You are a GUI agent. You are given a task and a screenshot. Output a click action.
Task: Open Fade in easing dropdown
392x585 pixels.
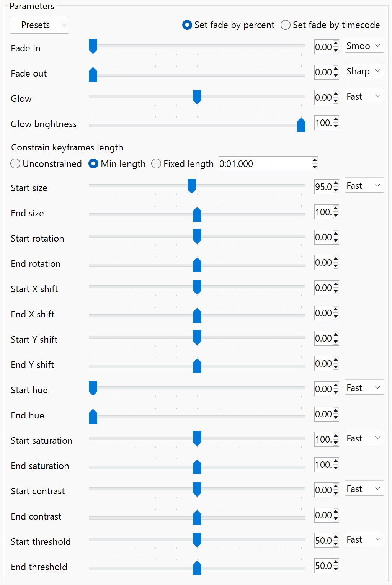tap(364, 46)
